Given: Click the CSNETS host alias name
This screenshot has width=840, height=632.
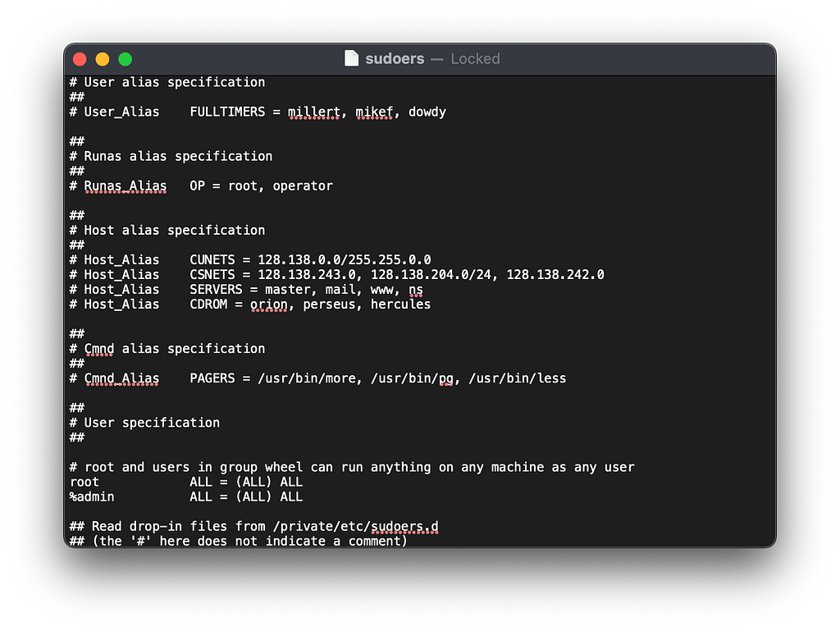Looking at the screenshot, I should pos(212,274).
